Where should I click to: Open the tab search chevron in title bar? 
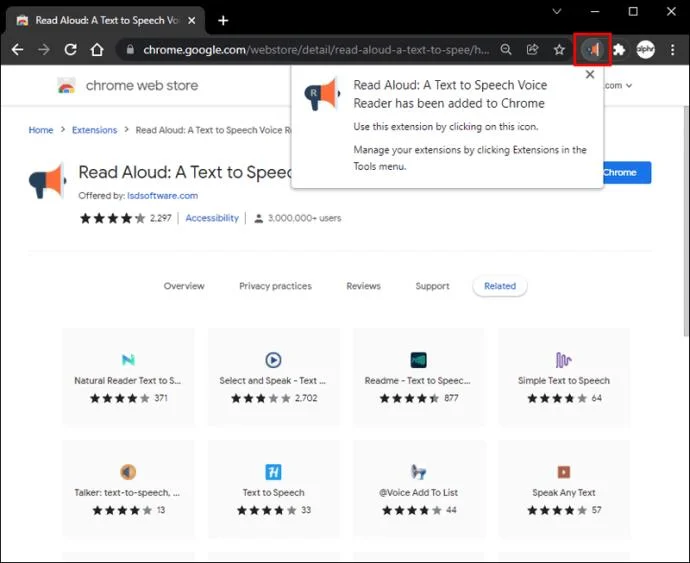pos(557,11)
